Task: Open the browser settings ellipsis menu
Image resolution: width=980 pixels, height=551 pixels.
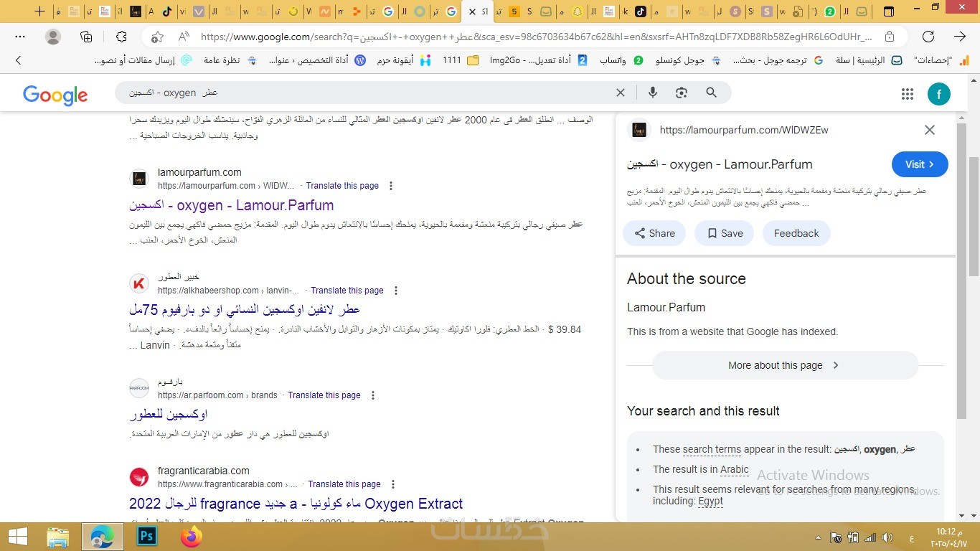Action: point(20,37)
